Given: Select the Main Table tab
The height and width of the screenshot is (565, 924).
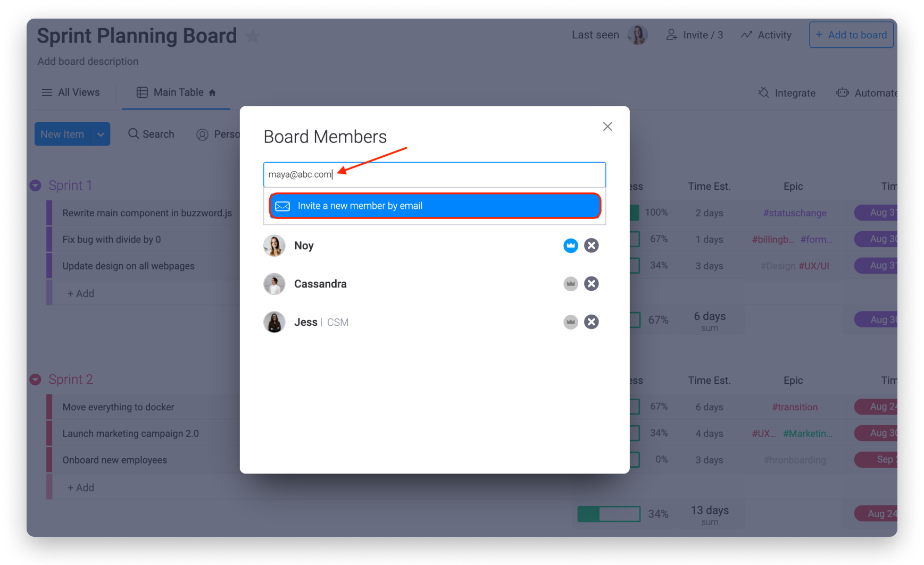Looking at the screenshot, I should click(176, 92).
